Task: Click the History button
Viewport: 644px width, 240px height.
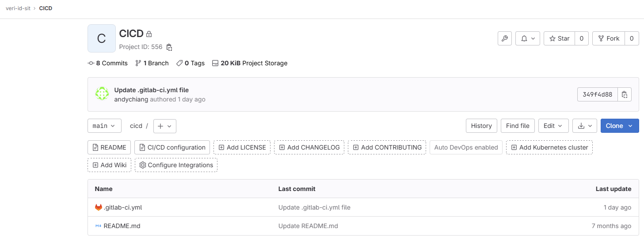Action: pyautogui.click(x=481, y=126)
